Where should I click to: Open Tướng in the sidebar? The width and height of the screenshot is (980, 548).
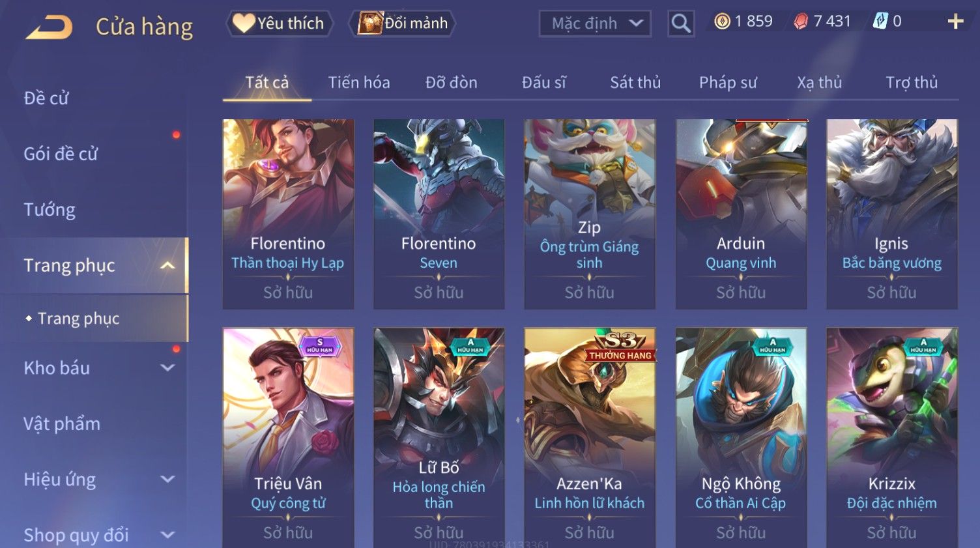coord(50,210)
